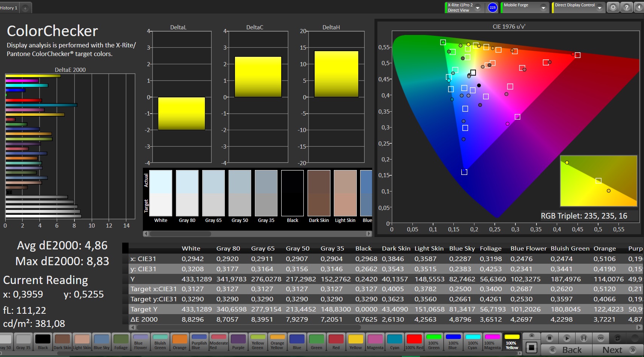Select the 100% Cyan swatch
Viewport: 644px width, 357px height.
[473, 342]
